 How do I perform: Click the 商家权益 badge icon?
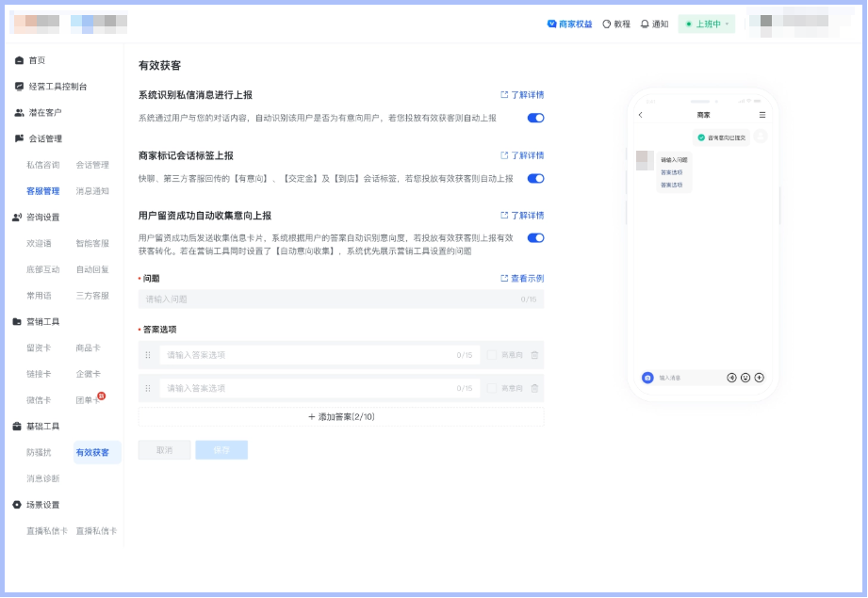point(551,24)
